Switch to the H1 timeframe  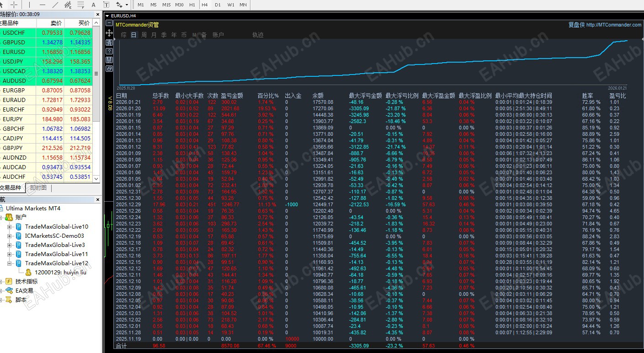192,5
